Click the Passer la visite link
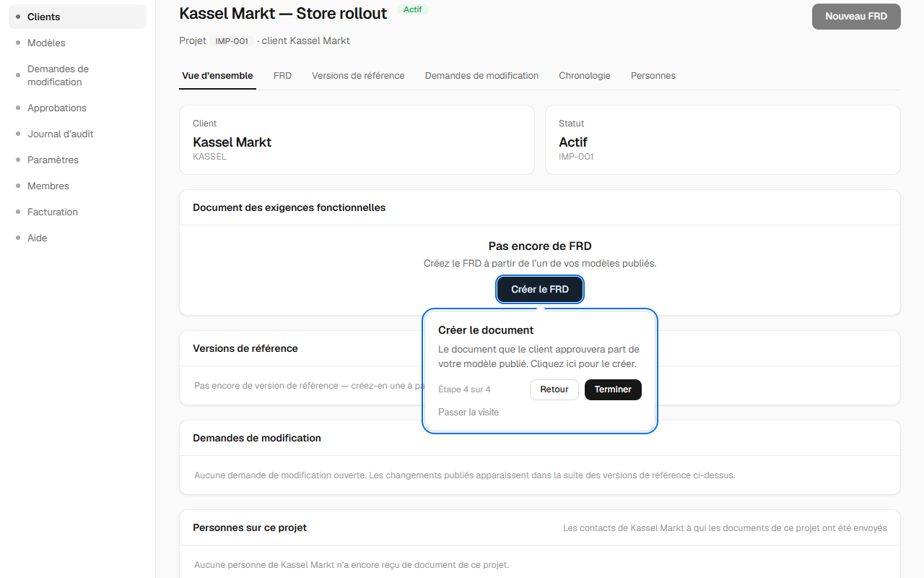The image size is (924, 578). point(468,412)
